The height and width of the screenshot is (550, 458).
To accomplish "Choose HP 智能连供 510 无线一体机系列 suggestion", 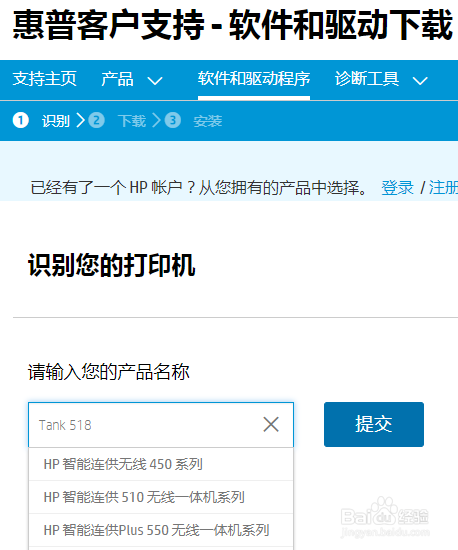I will 161,497.
